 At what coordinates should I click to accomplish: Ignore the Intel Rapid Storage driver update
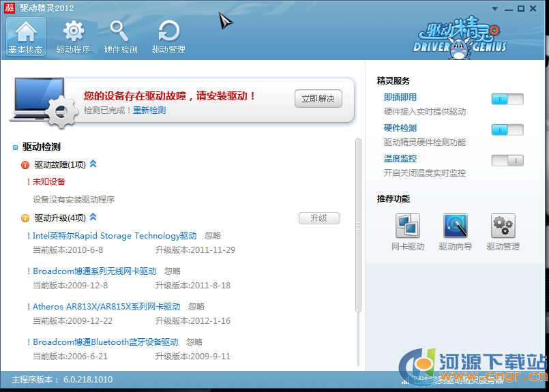click(213, 236)
